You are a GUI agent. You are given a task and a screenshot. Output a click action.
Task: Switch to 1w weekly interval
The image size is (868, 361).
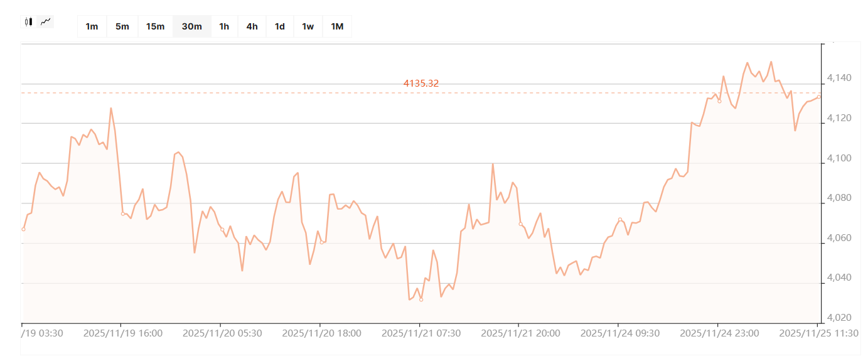pyautogui.click(x=308, y=26)
